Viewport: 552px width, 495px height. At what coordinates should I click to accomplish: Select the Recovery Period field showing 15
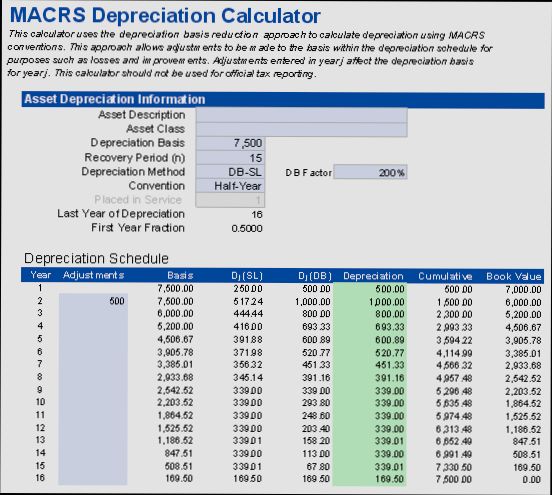point(230,158)
